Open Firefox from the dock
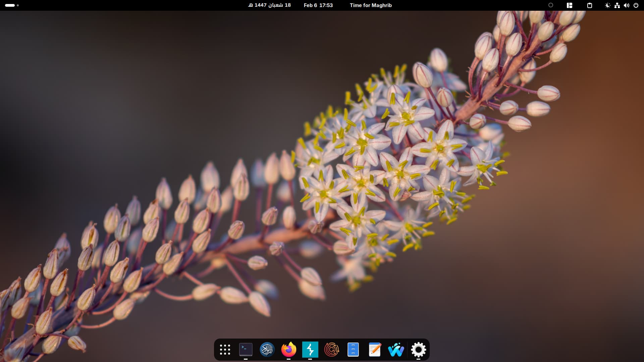 tap(289, 350)
